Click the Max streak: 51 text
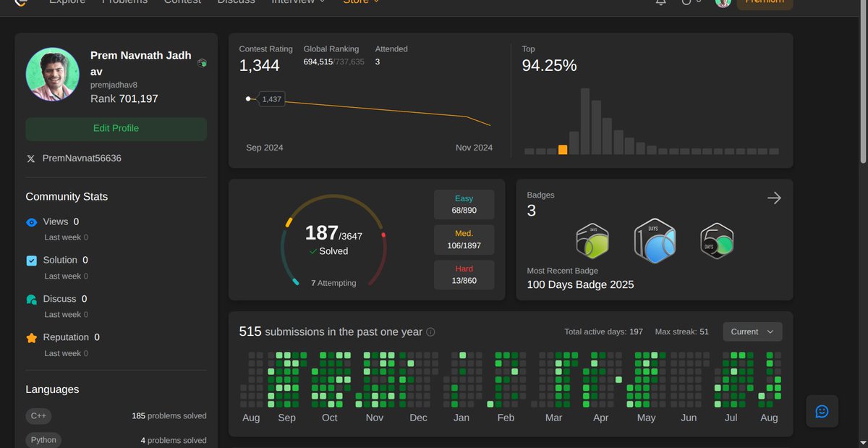 tap(682, 332)
